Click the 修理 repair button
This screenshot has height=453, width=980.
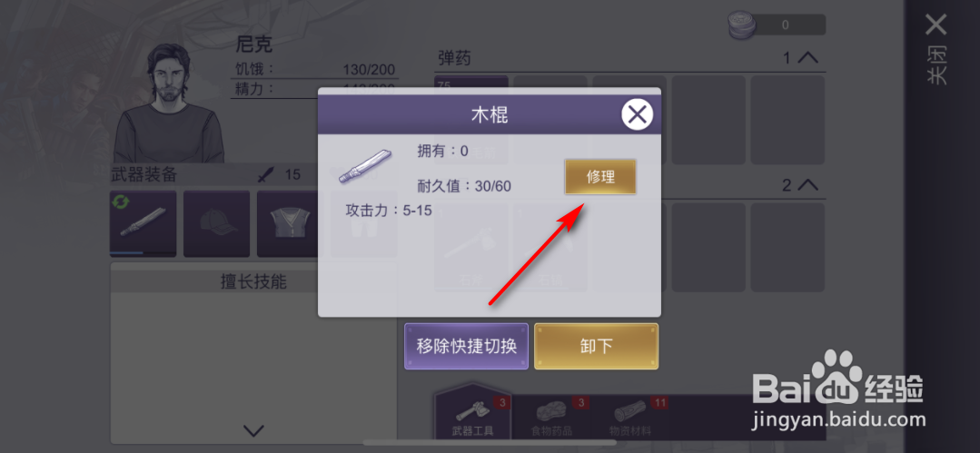[x=600, y=177]
